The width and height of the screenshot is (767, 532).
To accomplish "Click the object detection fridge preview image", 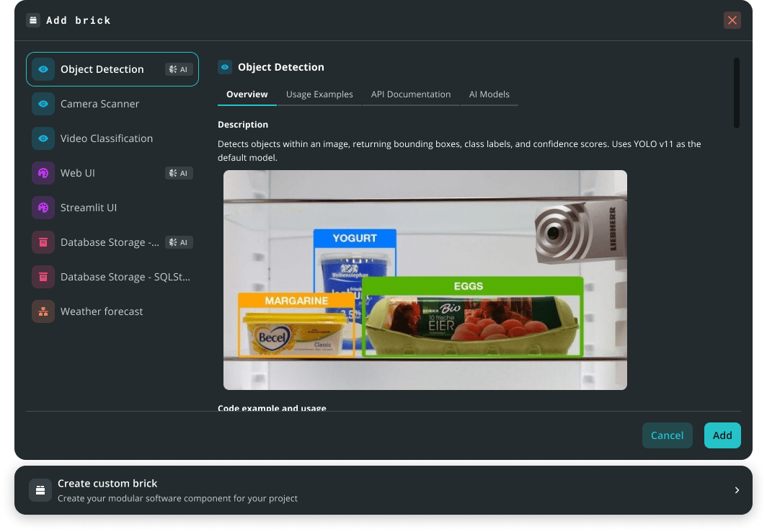I will click(x=425, y=280).
